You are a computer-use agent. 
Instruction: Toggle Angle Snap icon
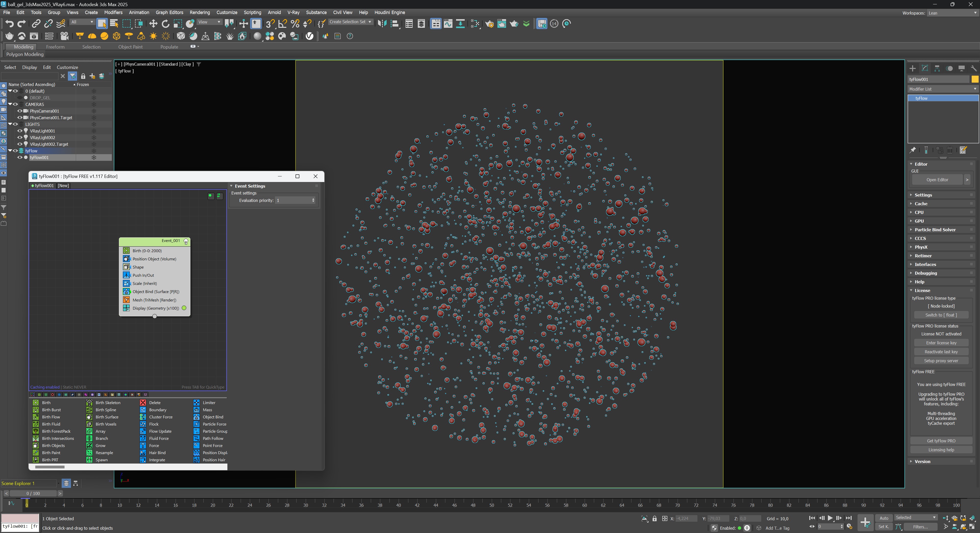click(x=283, y=23)
